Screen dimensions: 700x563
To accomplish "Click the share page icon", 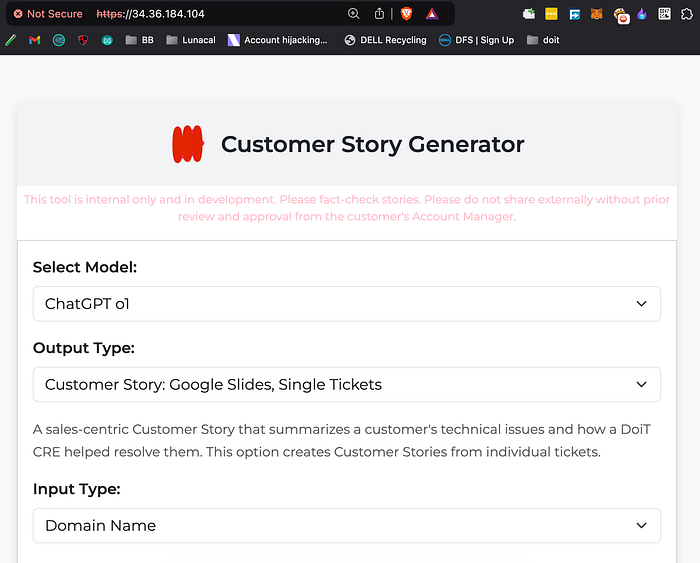I will point(379,14).
